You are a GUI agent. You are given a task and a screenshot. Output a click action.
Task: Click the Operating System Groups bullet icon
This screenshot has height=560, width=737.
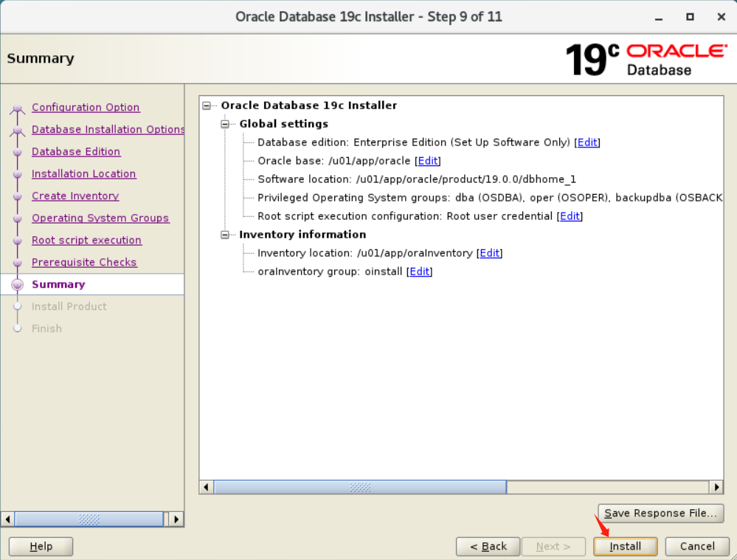[18, 218]
